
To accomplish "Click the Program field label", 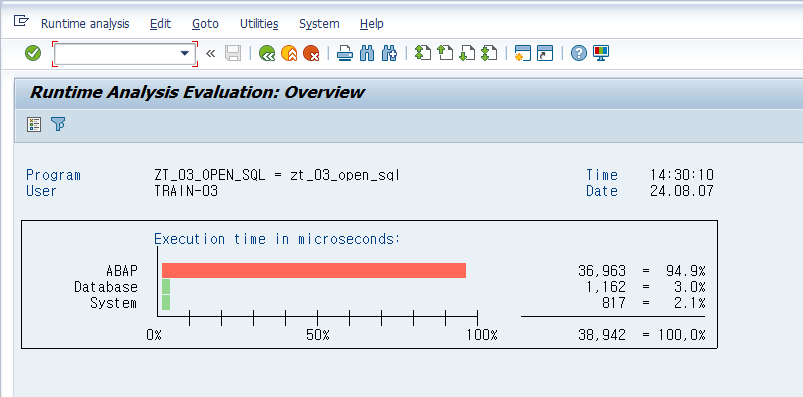I will click(x=53, y=175).
